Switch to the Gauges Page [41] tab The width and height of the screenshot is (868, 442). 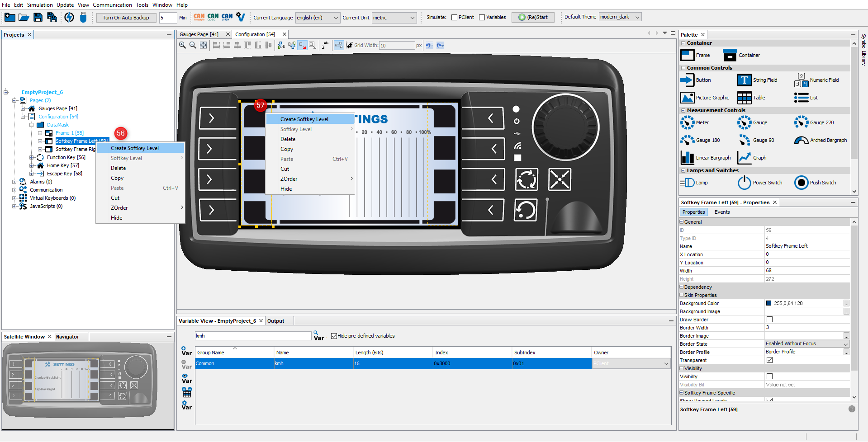(x=199, y=34)
